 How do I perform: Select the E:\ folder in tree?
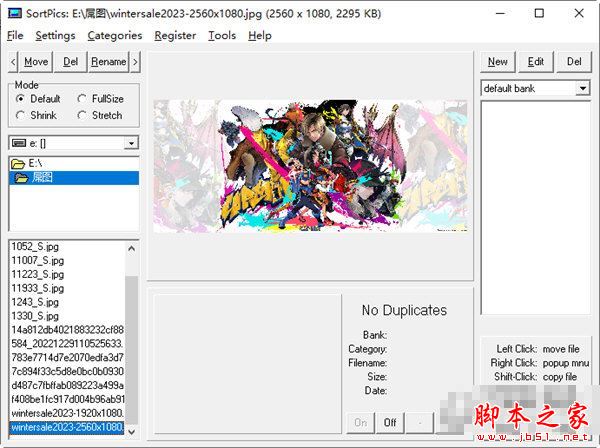[74, 164]
